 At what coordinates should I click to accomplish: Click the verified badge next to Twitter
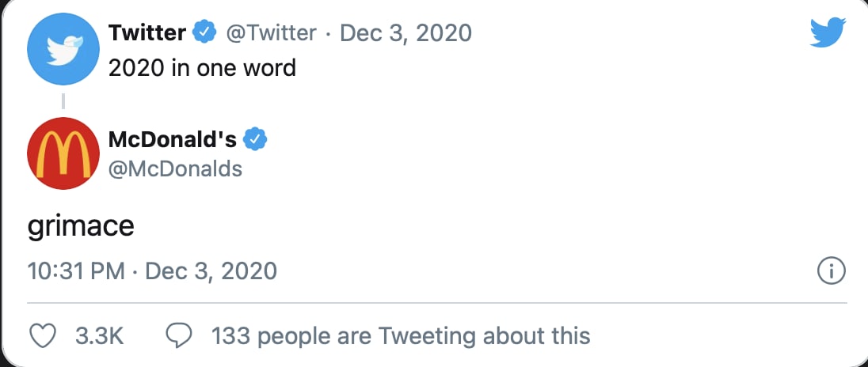[204, 33]
